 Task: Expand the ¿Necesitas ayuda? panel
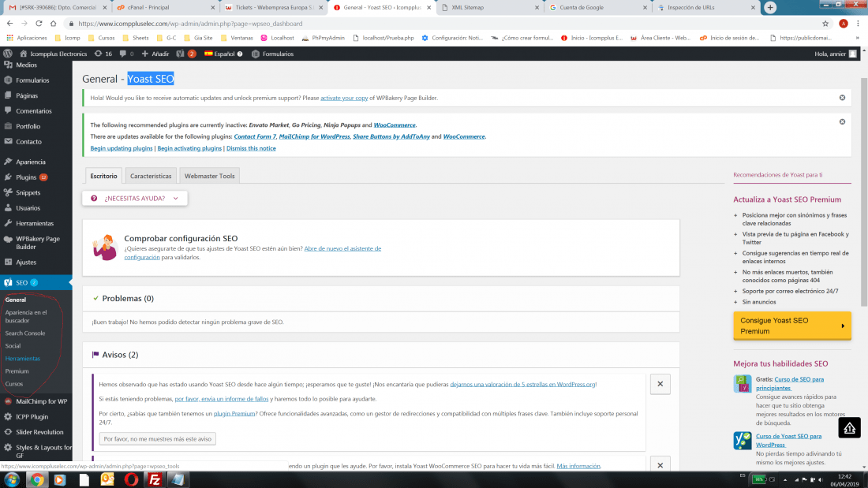(134, 198)
